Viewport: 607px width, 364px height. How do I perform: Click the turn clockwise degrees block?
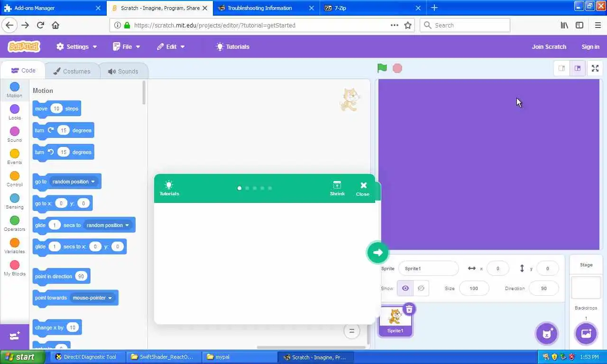(x=63, y=130)
